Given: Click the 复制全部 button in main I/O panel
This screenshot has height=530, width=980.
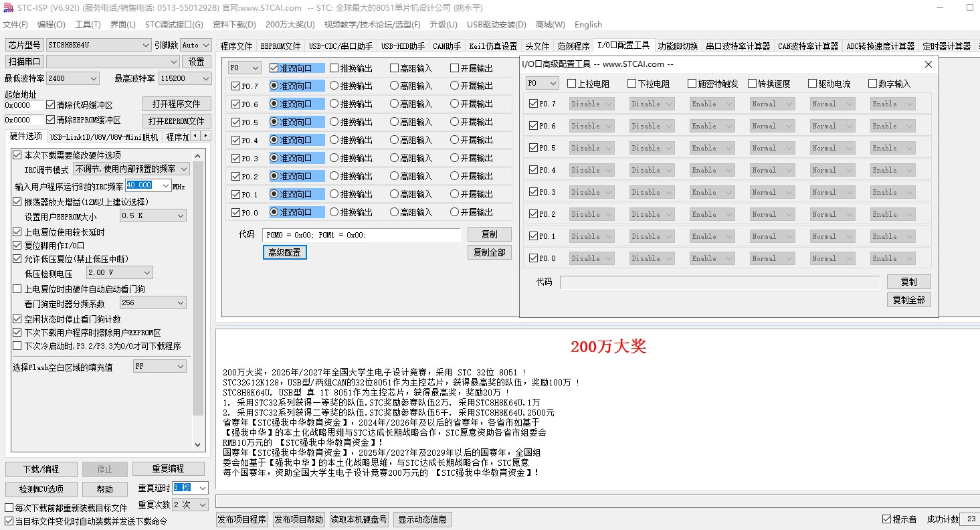Looking at the screenshot, I should (x=490, y=252).
